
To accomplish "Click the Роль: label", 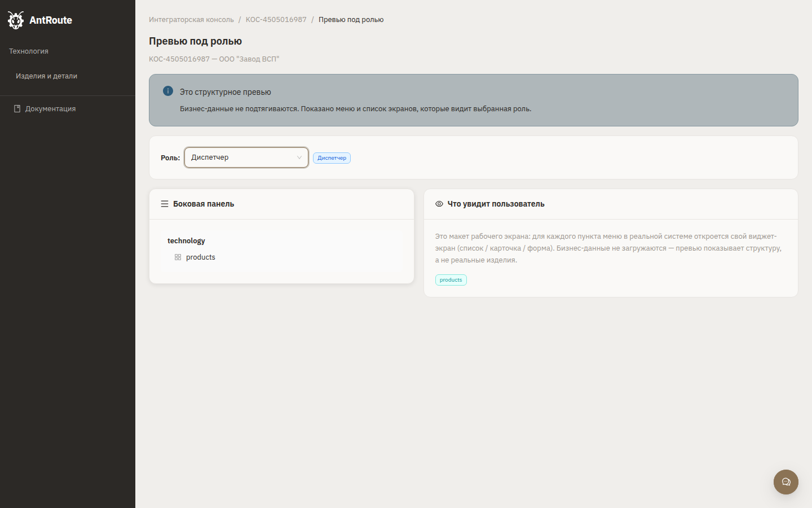I will pos(170,158).
